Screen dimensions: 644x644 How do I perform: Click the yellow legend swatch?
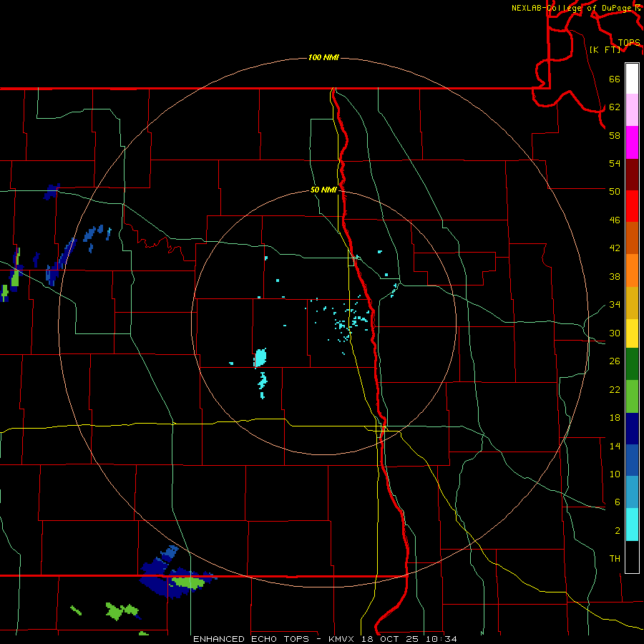point(632,333)
